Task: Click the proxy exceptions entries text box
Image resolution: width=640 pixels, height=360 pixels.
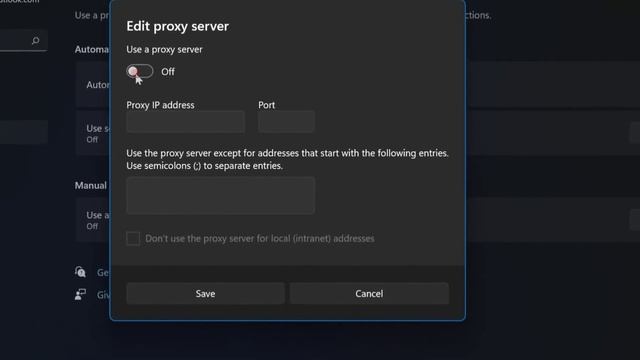Action: (220, 196)
